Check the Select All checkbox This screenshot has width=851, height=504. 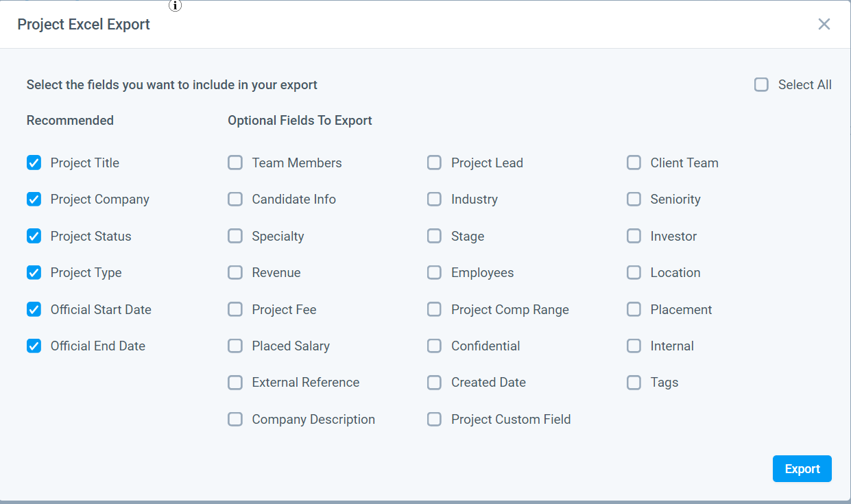click(x=761, y=85)
